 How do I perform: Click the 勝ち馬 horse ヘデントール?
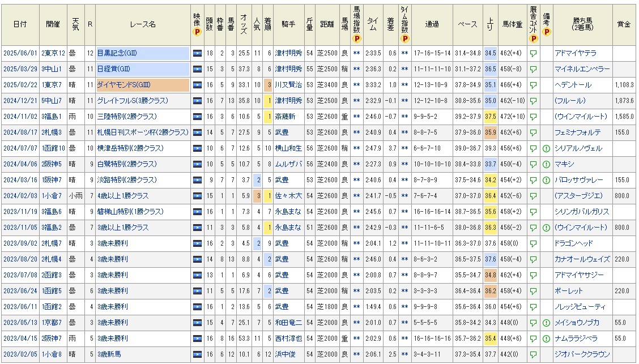coord(573,85)
